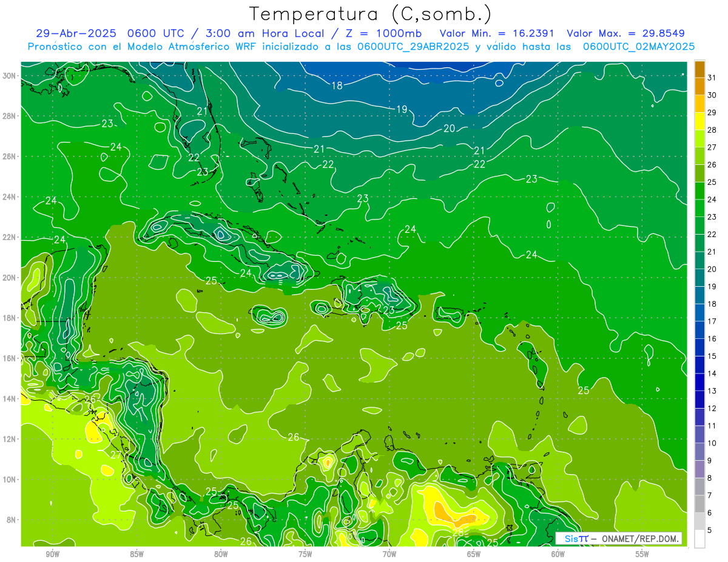
Task: Click '0600UTC_02MAY2025' valid-until timestamp
Action: pyautogui.click(x=639, y=46)
